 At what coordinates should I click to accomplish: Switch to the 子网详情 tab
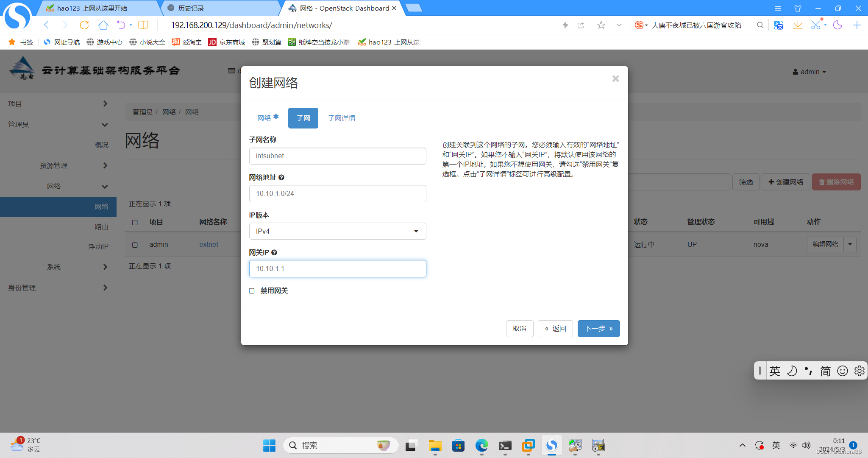tap(342, 118)
